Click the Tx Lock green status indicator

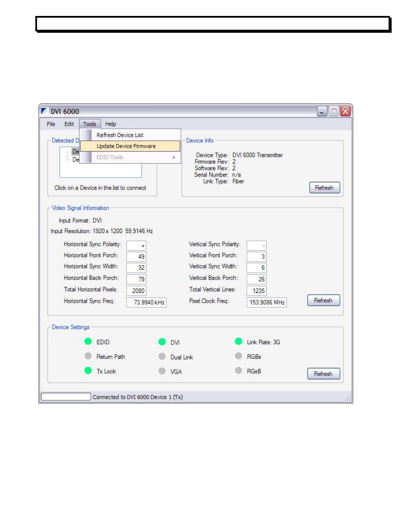[x=88, y=370]
